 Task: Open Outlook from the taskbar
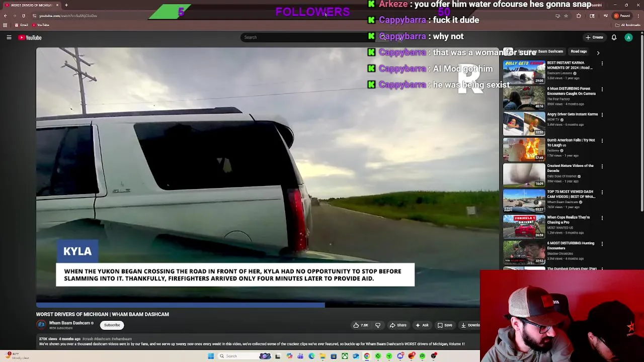pyautogui.click(x=356, y=356)
